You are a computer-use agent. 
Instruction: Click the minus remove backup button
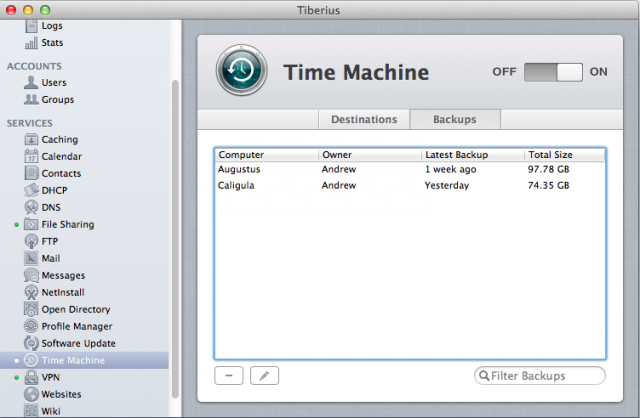229,376
